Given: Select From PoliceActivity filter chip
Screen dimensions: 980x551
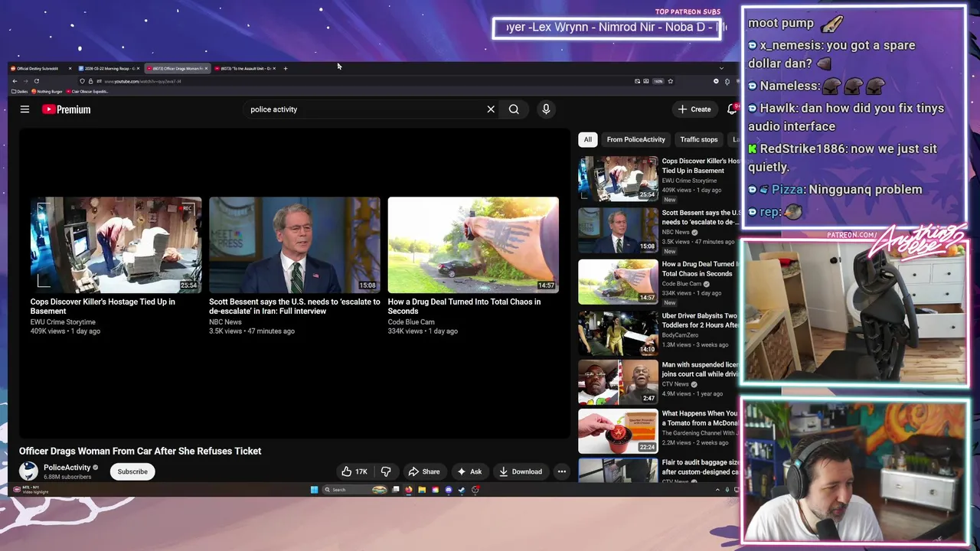Looking at the screenshot, I should click(635, 139).
